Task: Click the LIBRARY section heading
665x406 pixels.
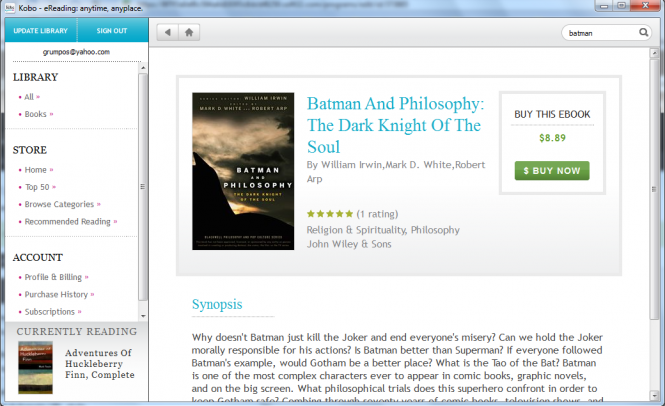Action: pyautogui.click(x=36, y=77)
